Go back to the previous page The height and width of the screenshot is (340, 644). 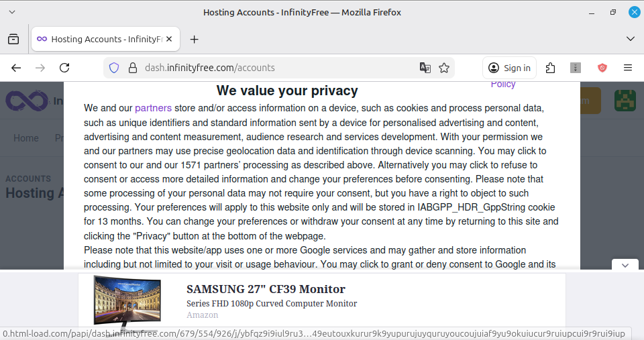coord(16,68)
